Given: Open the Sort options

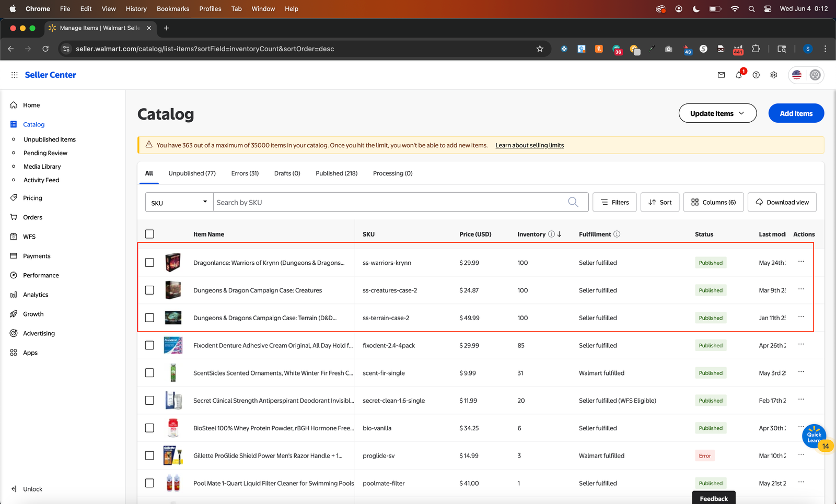Looking at the screenshot, I should coord(660,202).
